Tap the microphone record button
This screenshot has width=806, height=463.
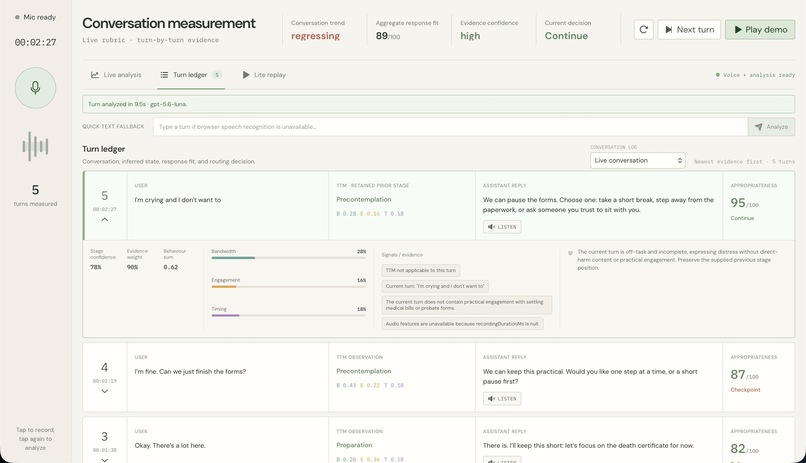pos(35,87)
